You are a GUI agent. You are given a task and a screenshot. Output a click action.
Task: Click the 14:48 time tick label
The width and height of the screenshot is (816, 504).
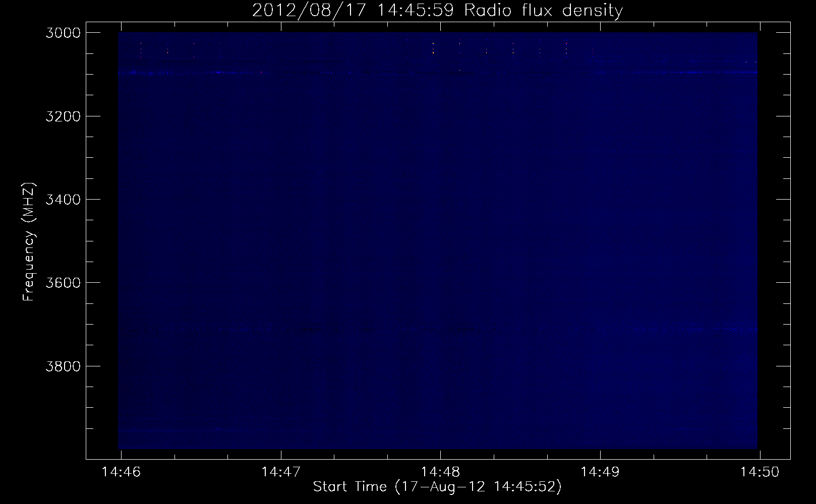point(440,472)
